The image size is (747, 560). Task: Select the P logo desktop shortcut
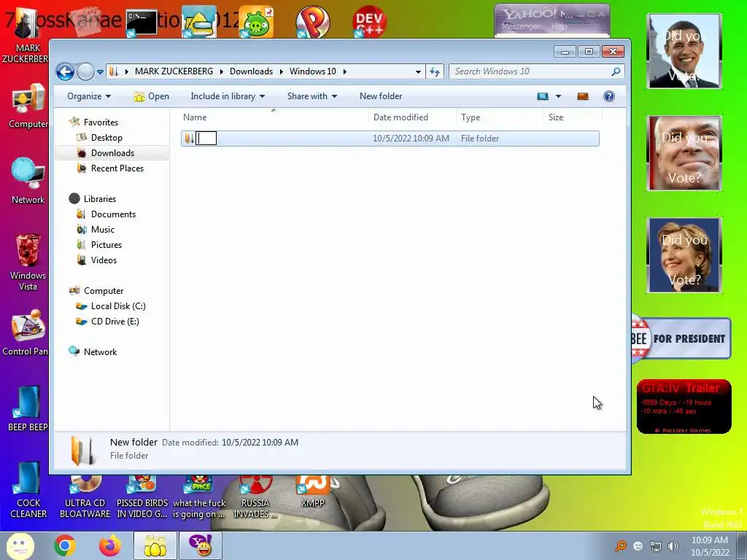point(312,22)
